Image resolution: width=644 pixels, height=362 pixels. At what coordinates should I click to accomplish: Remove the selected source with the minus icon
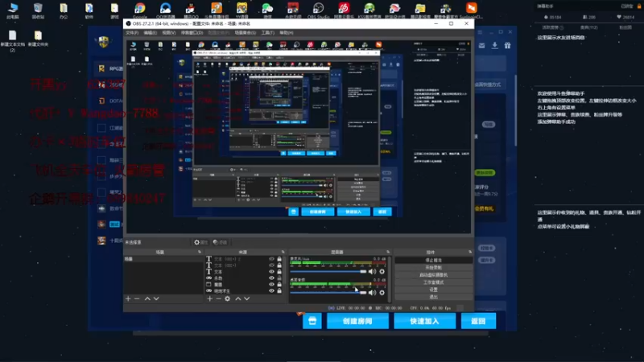218,298
